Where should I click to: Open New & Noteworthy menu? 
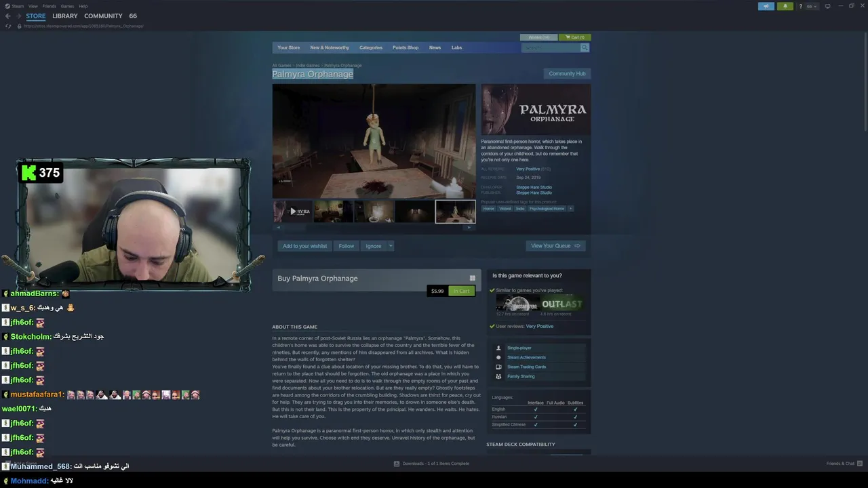pos(330,47)
